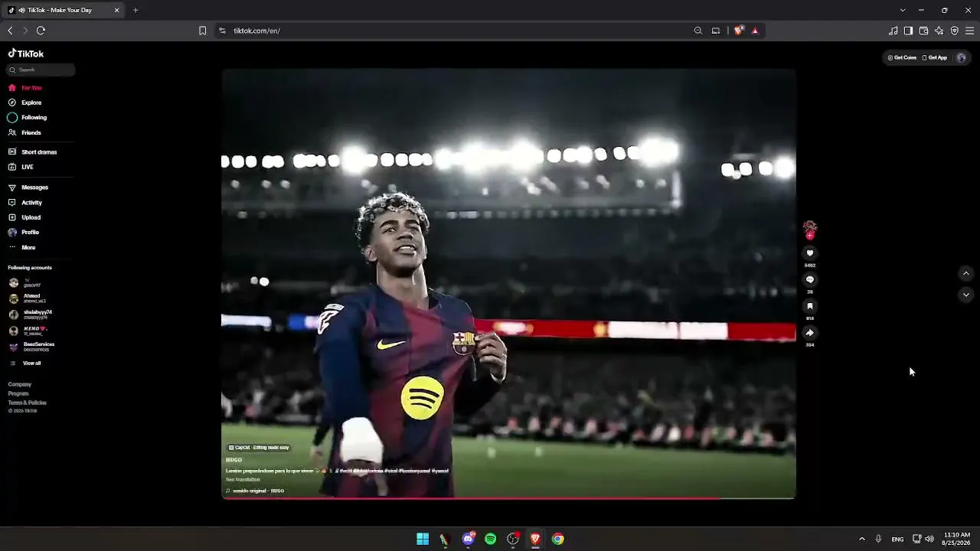Browse Short dramas in the sidebar
The image size is (980, 551).
click(x=32, y=152)
